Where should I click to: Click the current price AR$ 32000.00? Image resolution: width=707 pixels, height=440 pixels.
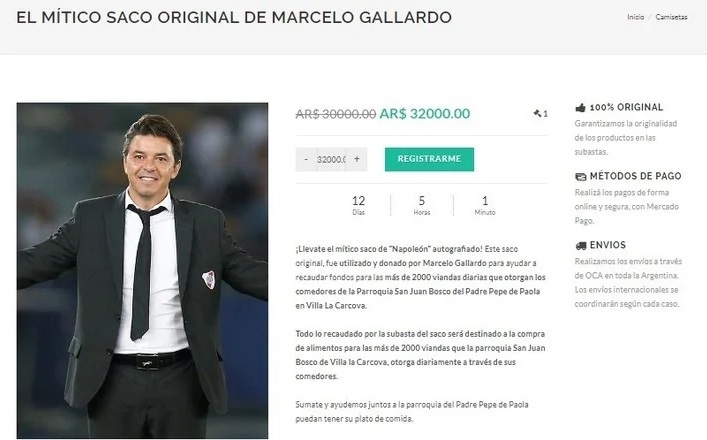[425, 114]
